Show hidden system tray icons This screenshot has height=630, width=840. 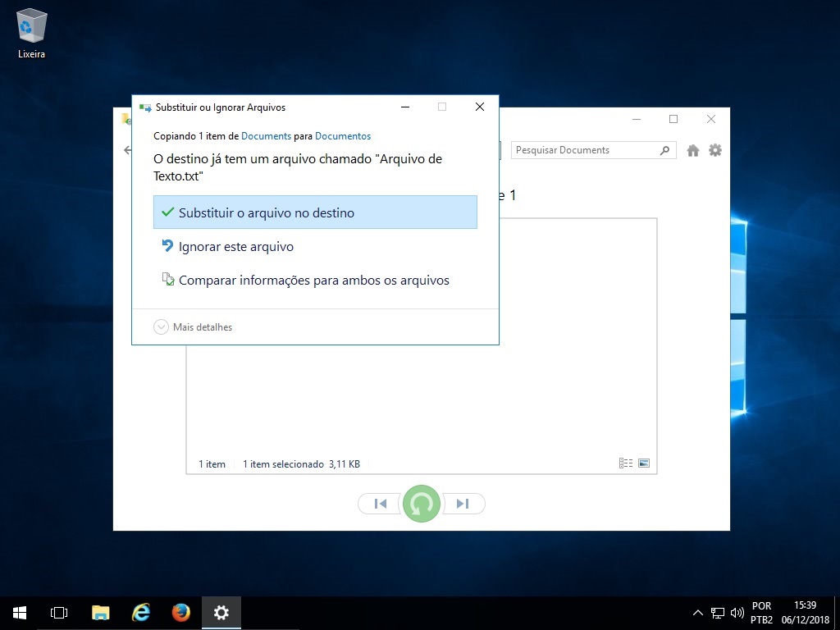coord(698,613)
